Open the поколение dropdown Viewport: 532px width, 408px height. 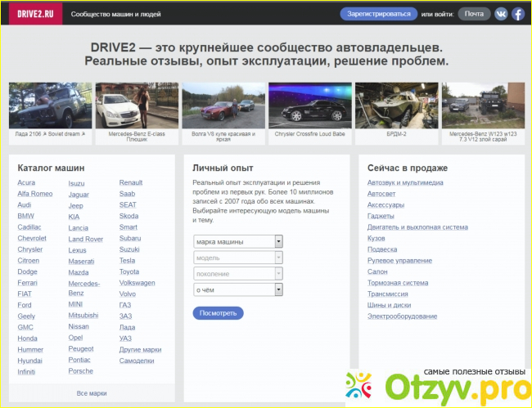[x=237, y=273]
